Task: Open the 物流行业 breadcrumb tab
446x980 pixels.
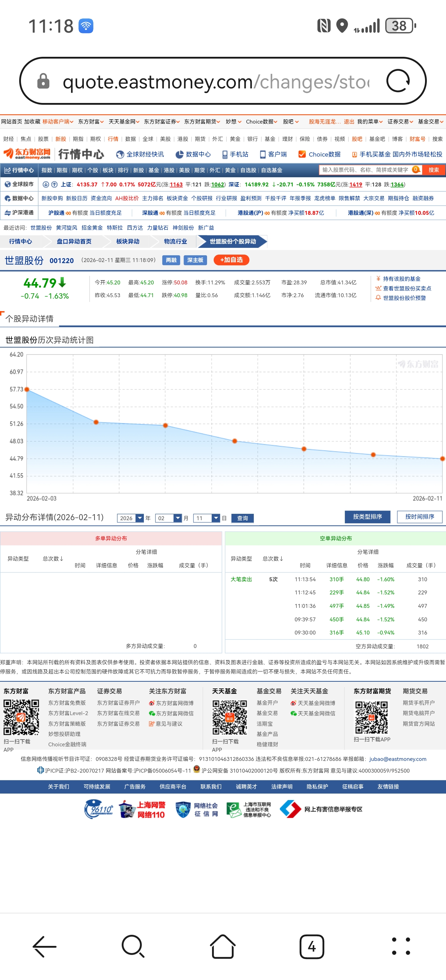Action: (175, 241)
